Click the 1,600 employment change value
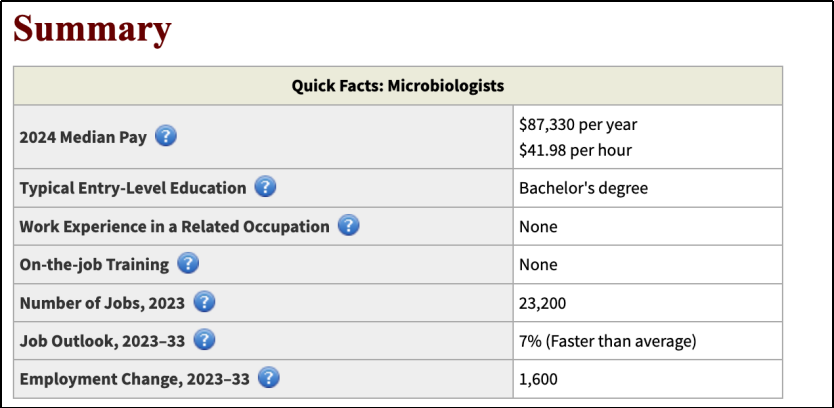The image size is (834, 408). tap(539, 379)
